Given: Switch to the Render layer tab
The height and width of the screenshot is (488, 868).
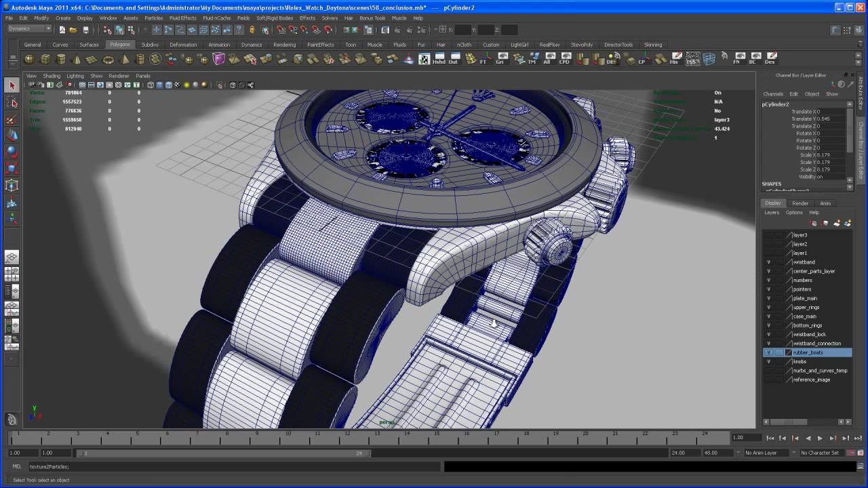Looking at the screenshot, I should (x=800, y=203).
